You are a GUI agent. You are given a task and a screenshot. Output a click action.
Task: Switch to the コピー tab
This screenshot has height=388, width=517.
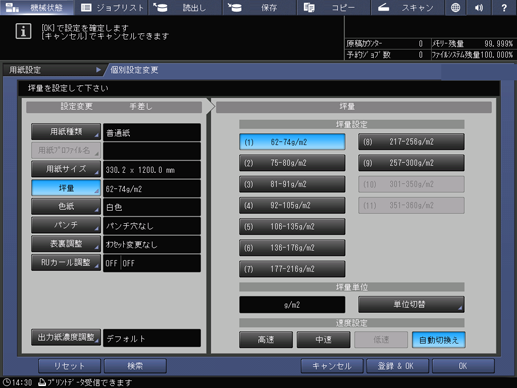(x=333, y=7)
